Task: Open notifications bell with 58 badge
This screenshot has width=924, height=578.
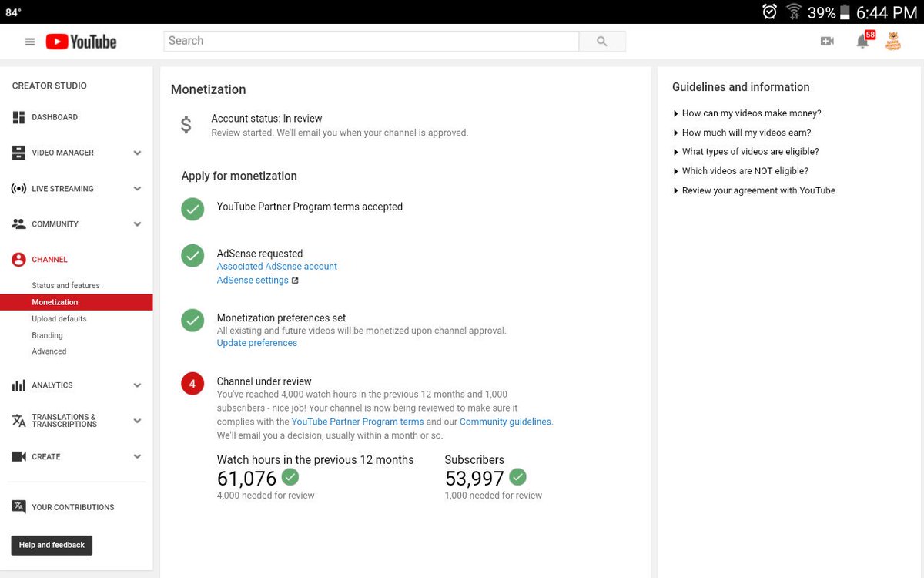Action: tap(863, 42)
